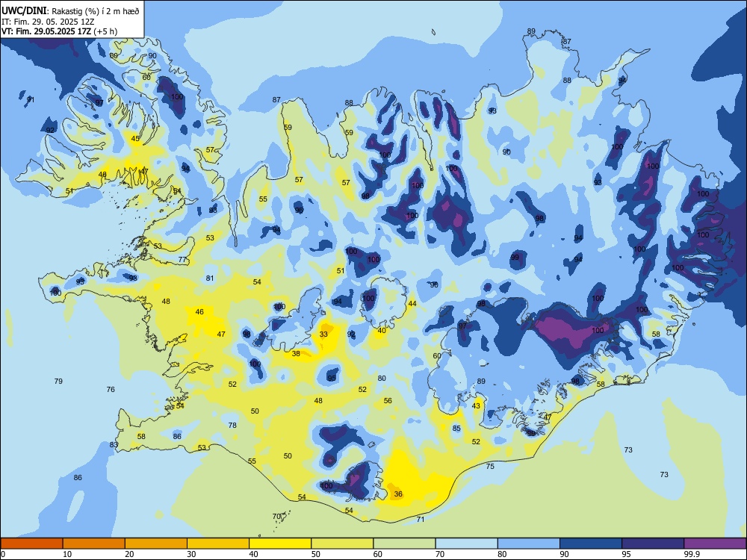Click the humidity value 36 near south coast
The image size is (747, 560).
(x=398, y=494)
